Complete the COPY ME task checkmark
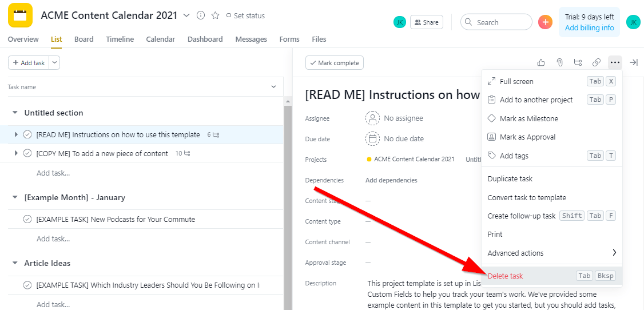 click(x=27, y=153)
